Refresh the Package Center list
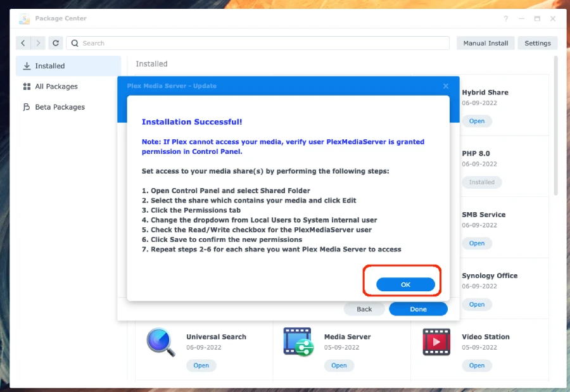570x392 pixels. 56,43
